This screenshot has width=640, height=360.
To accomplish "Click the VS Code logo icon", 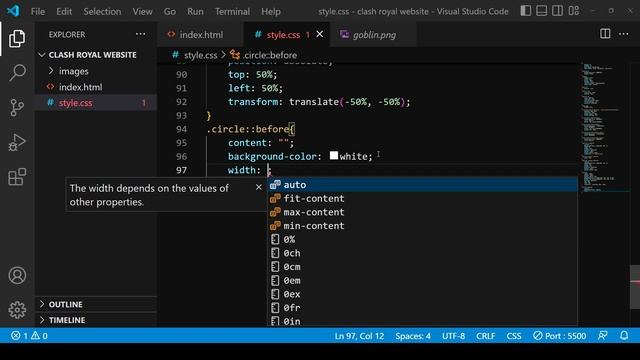I will click(x=13, y=11).
